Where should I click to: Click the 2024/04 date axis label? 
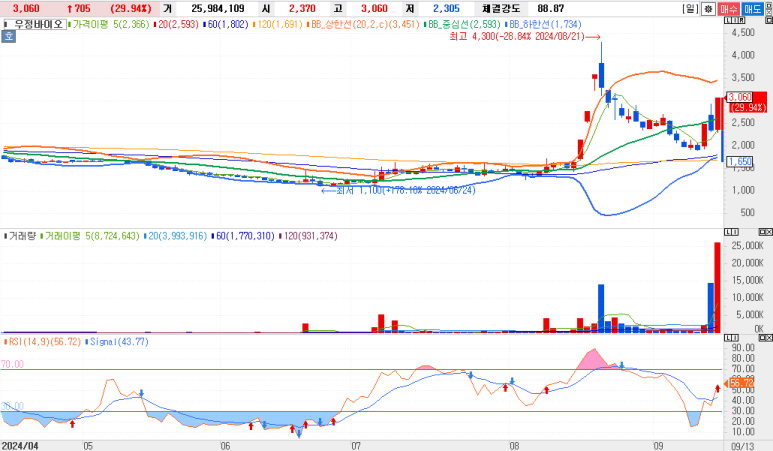[x=20, y=446]
